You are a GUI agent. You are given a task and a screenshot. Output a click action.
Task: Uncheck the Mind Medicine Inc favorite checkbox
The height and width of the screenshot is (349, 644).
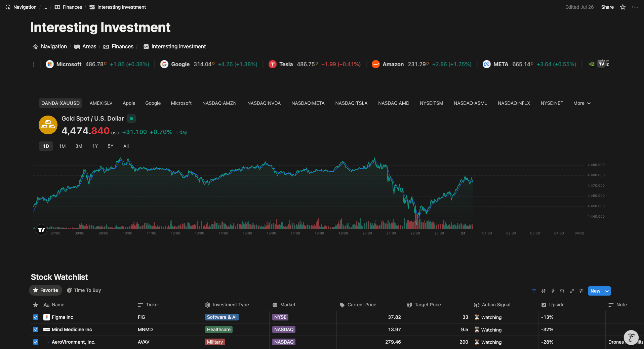[36, 330]
